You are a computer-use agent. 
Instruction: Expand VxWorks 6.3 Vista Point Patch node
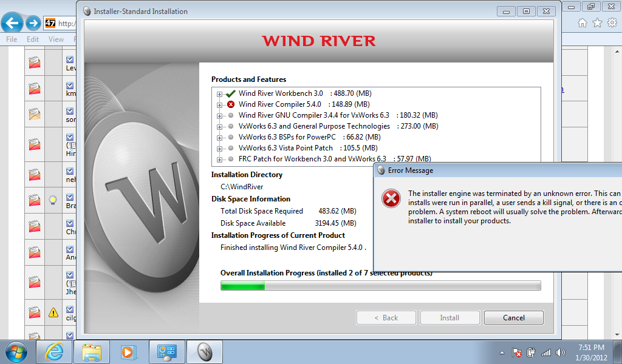tap(219, 149)
